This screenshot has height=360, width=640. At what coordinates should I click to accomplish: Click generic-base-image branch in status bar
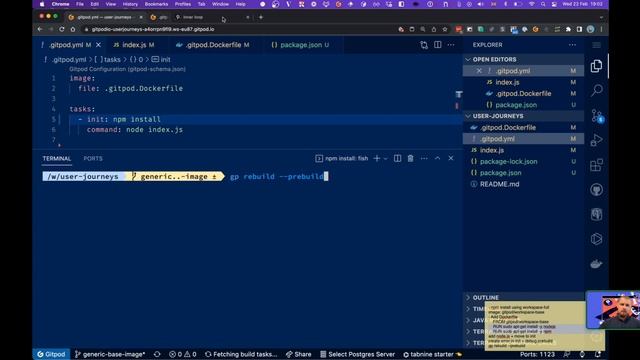110,354
